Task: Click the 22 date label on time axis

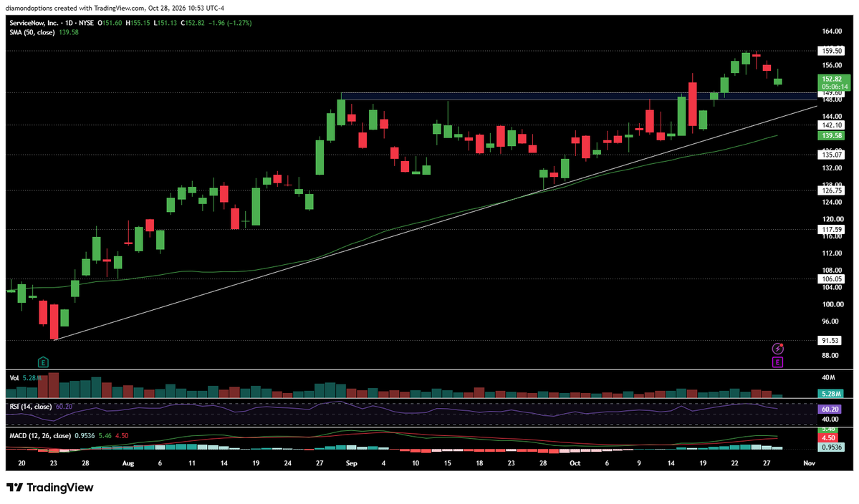Action: [x=734, y=463]
